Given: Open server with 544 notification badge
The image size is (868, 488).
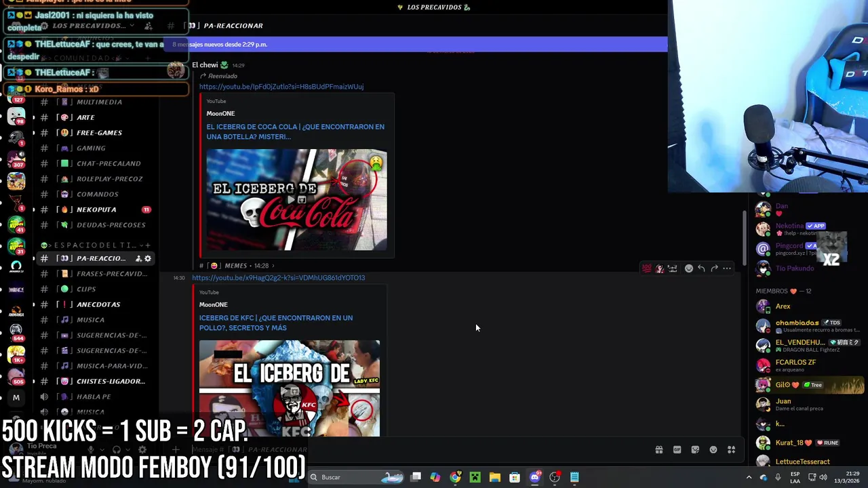Looking at the screenshot, I should [x=16, y=332].
